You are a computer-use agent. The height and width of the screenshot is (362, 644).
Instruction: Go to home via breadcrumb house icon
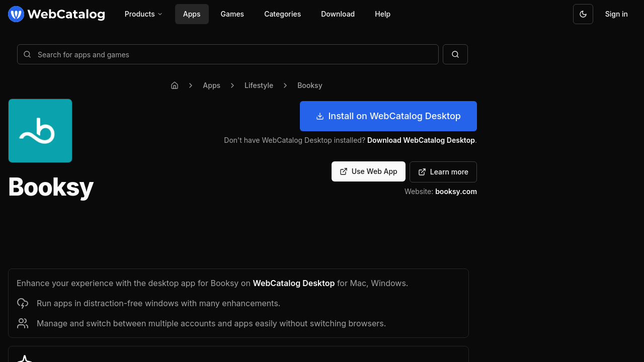coord(175,85)
